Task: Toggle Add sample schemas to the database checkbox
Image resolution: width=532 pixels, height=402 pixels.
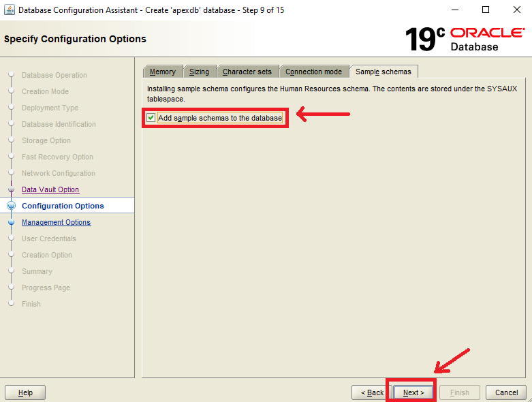Action: pos(151,118)
